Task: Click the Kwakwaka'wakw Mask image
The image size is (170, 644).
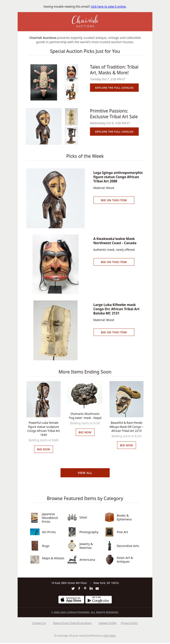Action: tap(56, 264)
